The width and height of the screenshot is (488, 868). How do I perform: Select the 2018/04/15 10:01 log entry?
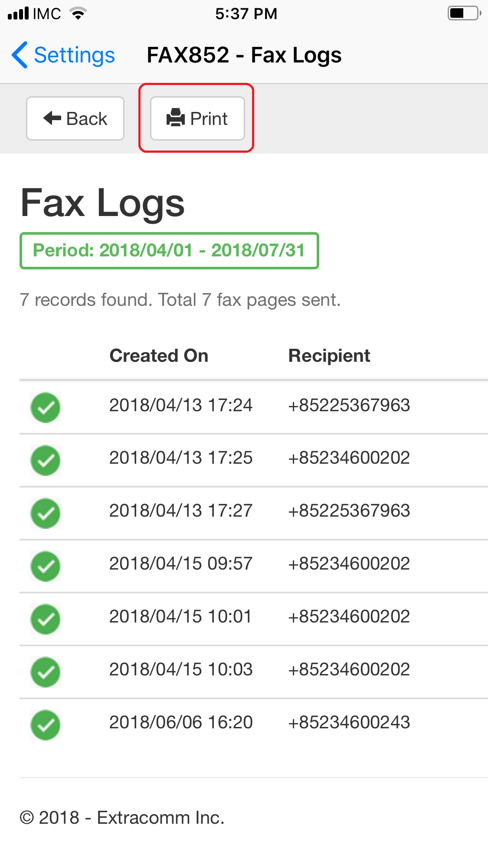coord(254,619)
